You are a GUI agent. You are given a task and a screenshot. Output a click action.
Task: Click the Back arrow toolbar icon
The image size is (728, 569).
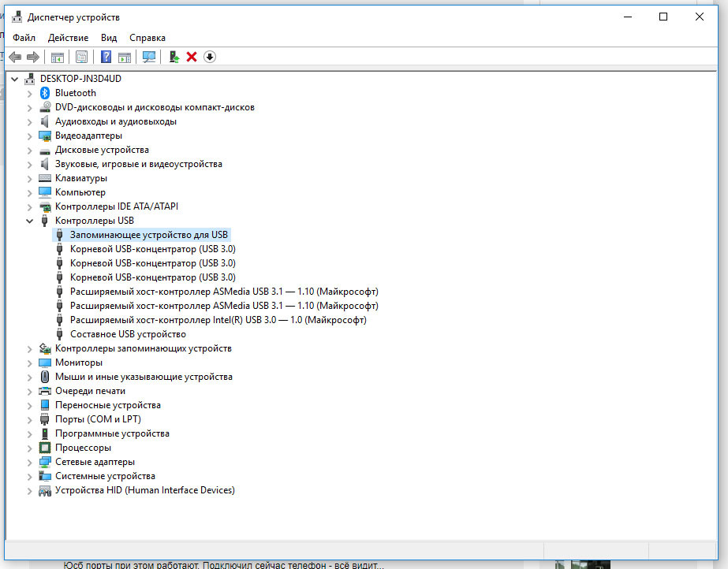coord(15,57)
